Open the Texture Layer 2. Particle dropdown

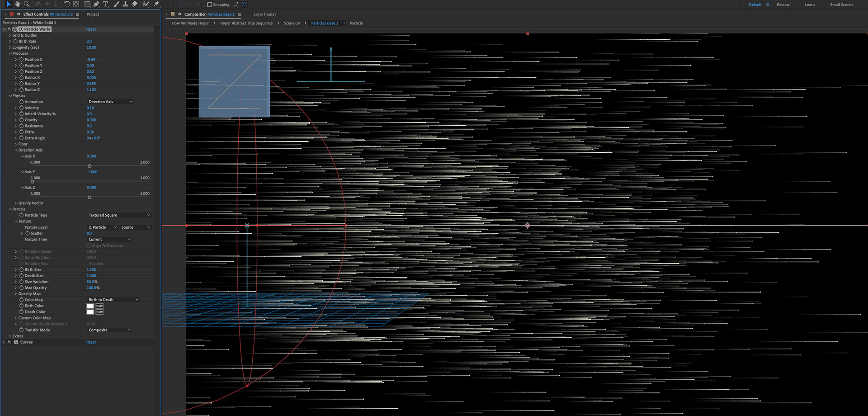coord(103,227)
